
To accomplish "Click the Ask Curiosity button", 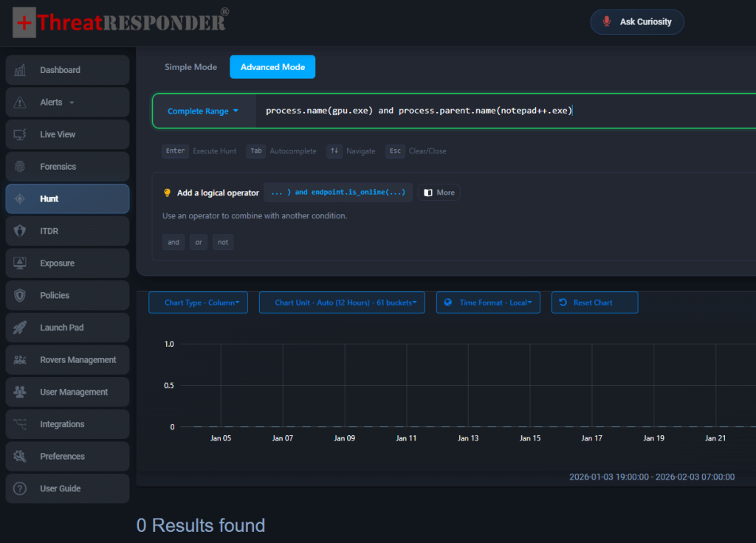I will [x=637, y=22].
